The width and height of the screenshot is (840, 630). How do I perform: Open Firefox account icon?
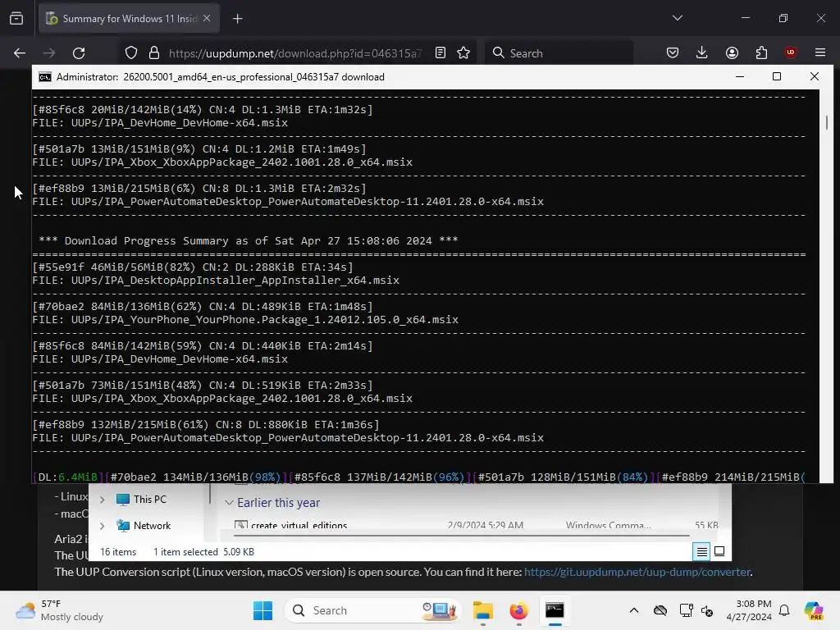pos(732,53)
